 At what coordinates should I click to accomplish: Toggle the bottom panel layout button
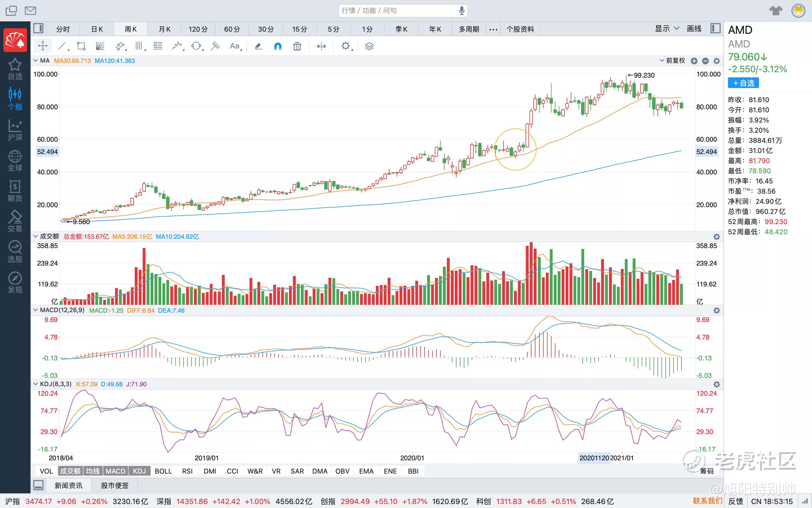(38, 485)
